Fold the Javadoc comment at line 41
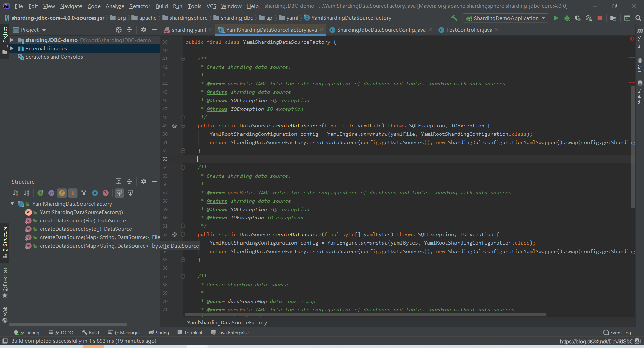Screen dimensions: 644x348 (x=183, y=59)
